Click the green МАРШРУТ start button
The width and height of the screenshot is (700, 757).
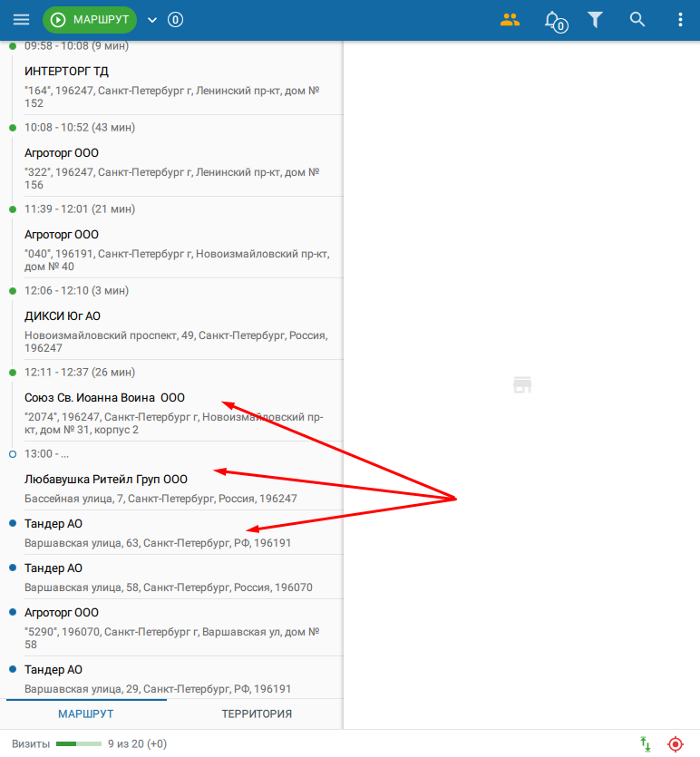[90, 20]
